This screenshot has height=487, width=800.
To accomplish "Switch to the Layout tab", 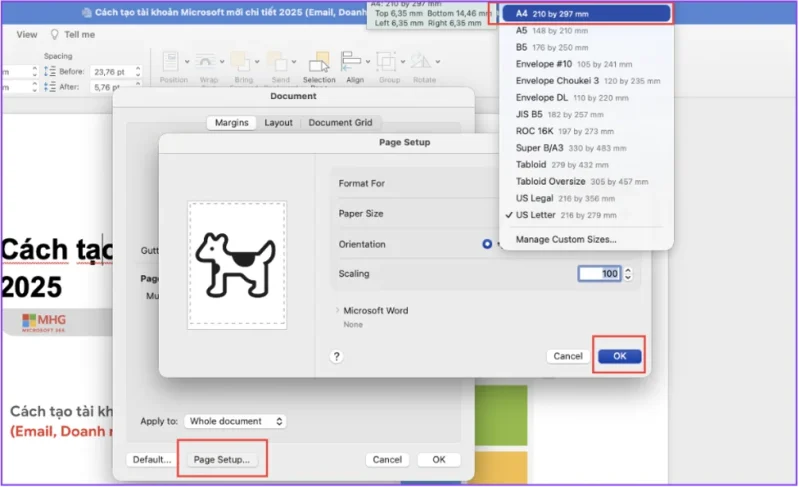I will point(278,123).
